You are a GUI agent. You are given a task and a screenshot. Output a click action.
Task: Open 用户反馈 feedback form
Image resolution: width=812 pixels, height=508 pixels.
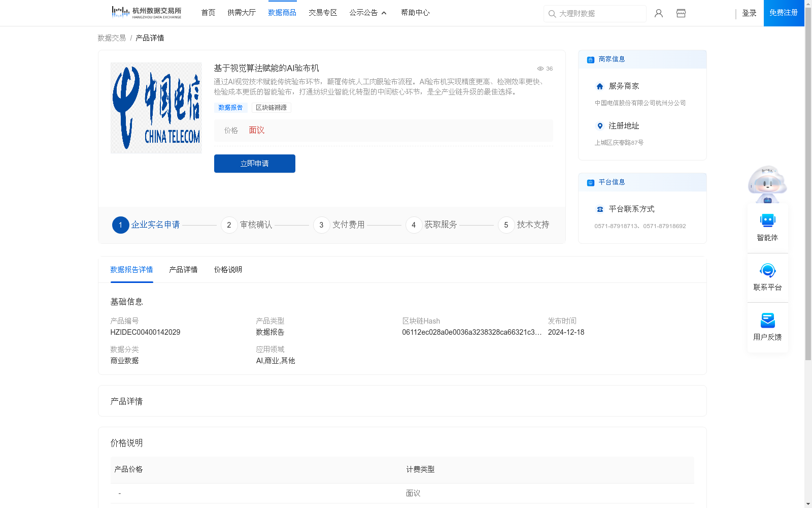(767, 327)
